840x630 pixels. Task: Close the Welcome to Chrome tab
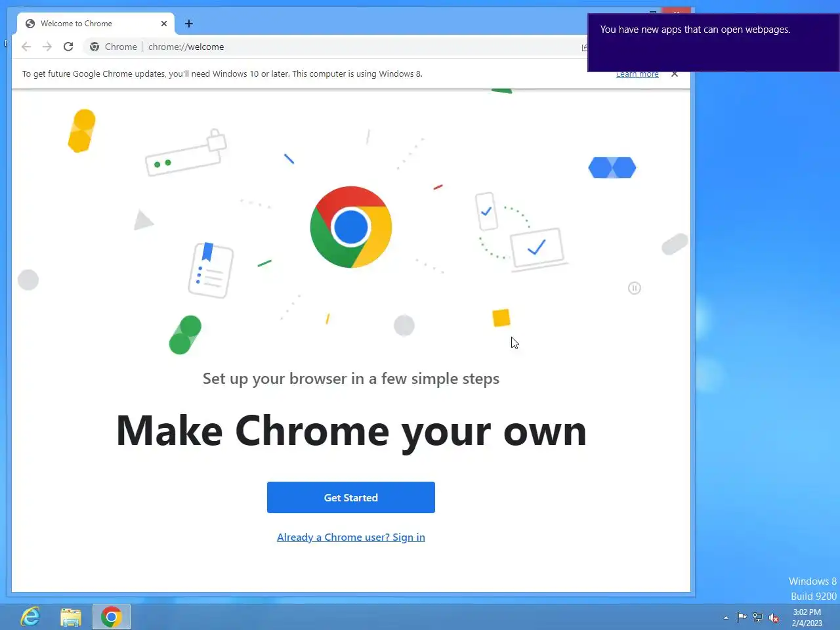point(164,24)
